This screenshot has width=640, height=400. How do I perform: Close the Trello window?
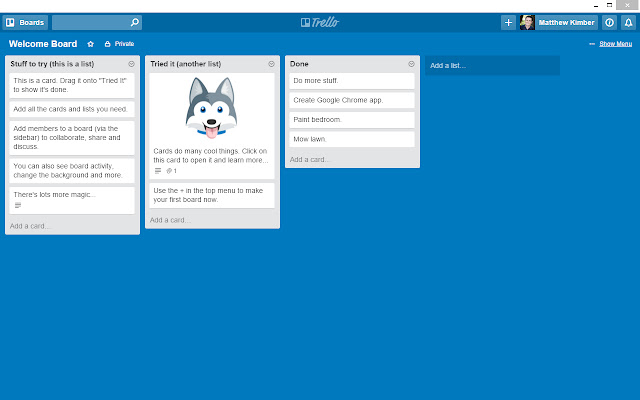(627, 5)
